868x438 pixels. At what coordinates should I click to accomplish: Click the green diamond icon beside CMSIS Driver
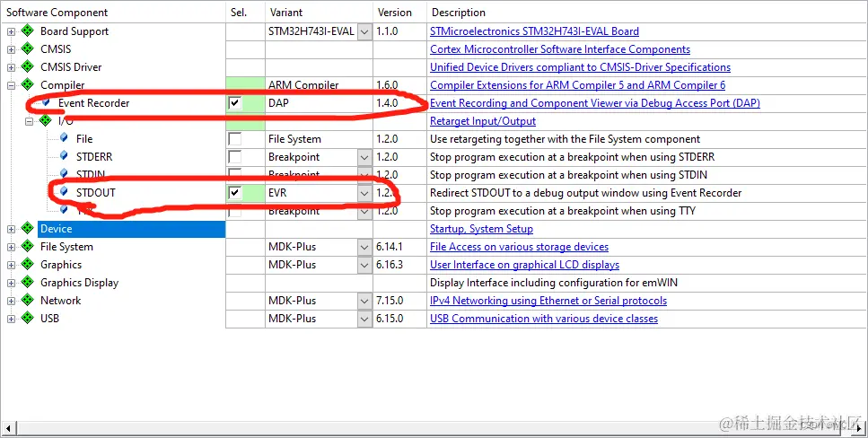(x=27, y=67)
